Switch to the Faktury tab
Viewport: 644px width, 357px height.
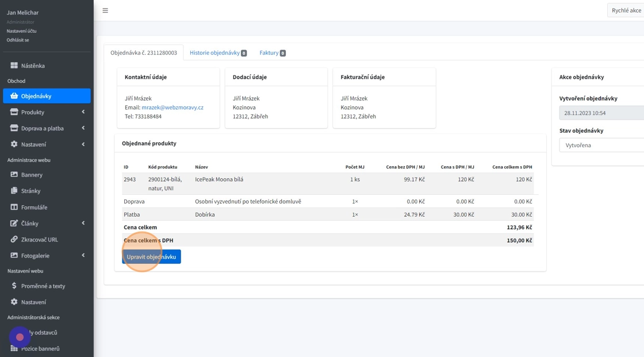coord(269,53)
